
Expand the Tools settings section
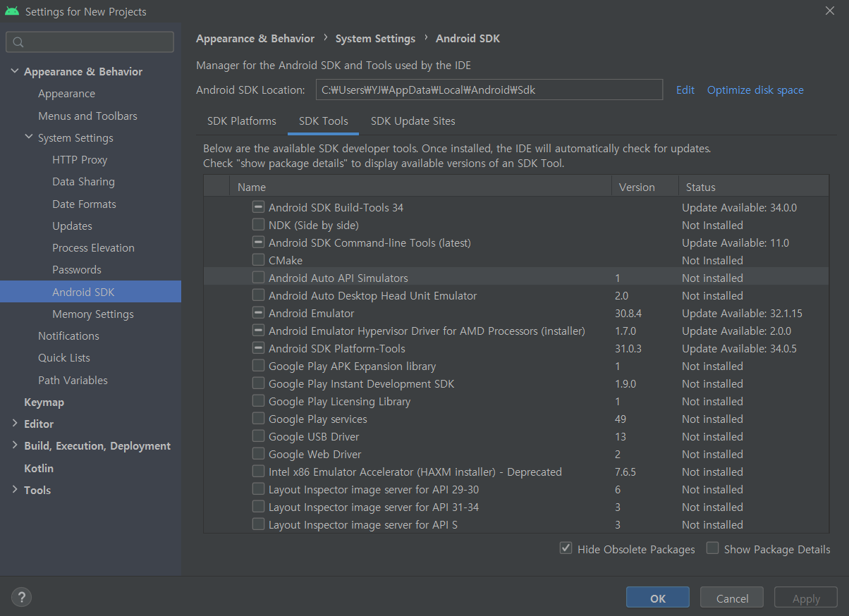pos(15,490)
